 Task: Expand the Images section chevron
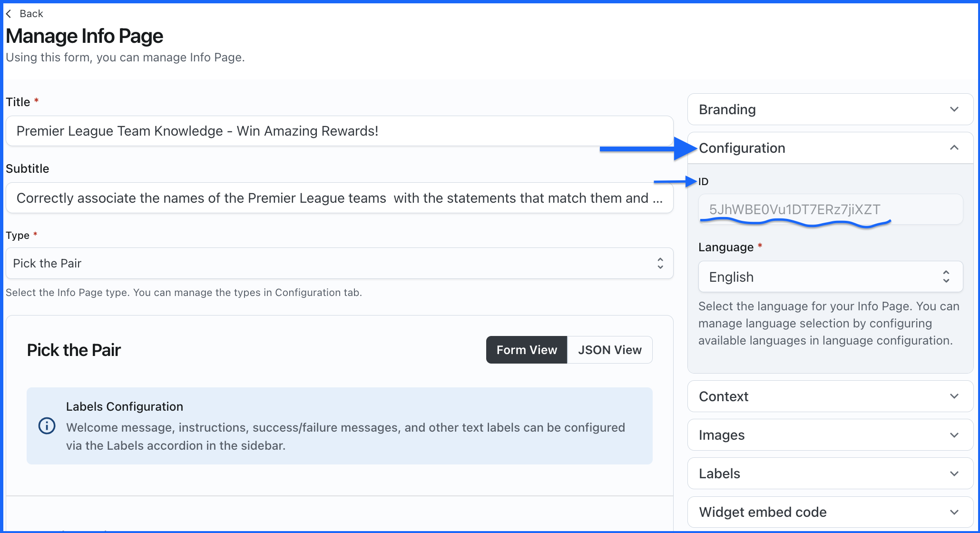coord(954,435)
